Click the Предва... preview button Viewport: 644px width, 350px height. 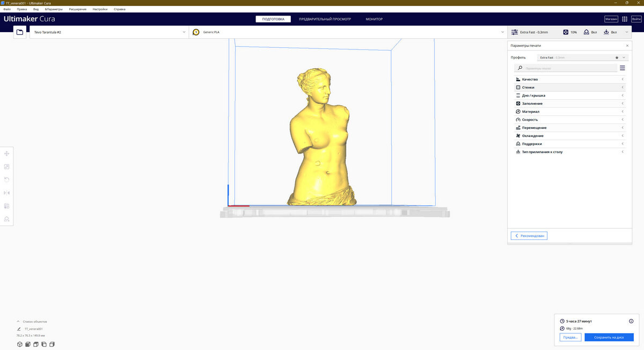point(570,337)
